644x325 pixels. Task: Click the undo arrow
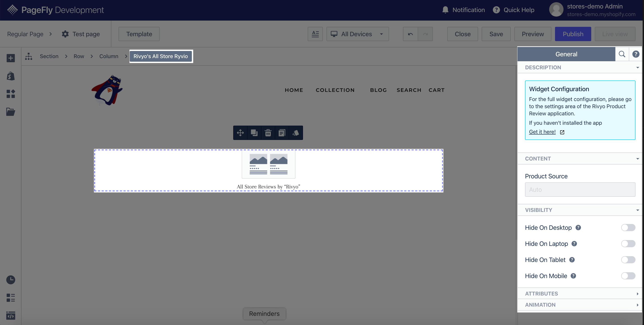(x=410, y=34)
